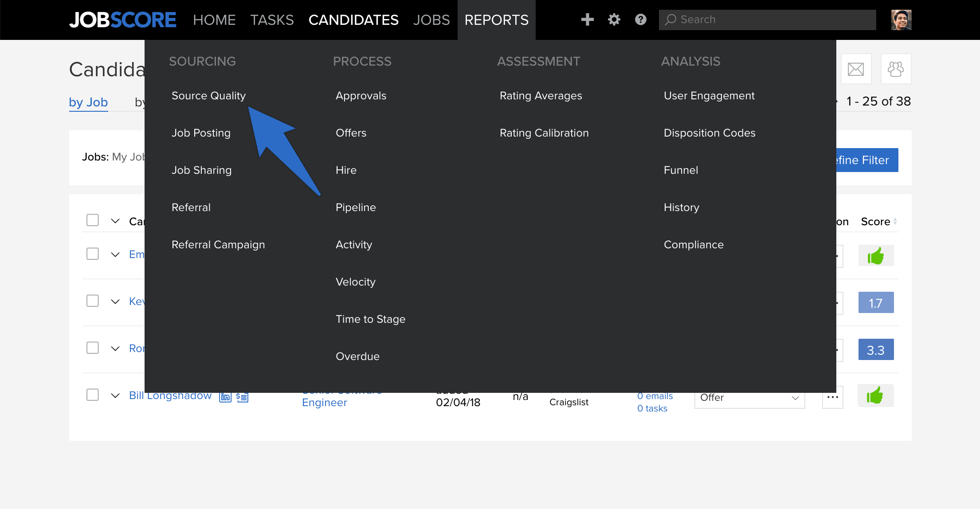Click the 3.3 score badge
The image size is (980, 509).
click(876, 350)
